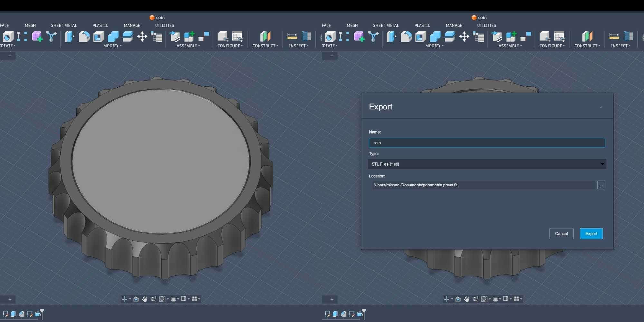Viewport: 644px width, 322px height.
Task: Open the STL Files type dropdown
Action: click(487, 164)
